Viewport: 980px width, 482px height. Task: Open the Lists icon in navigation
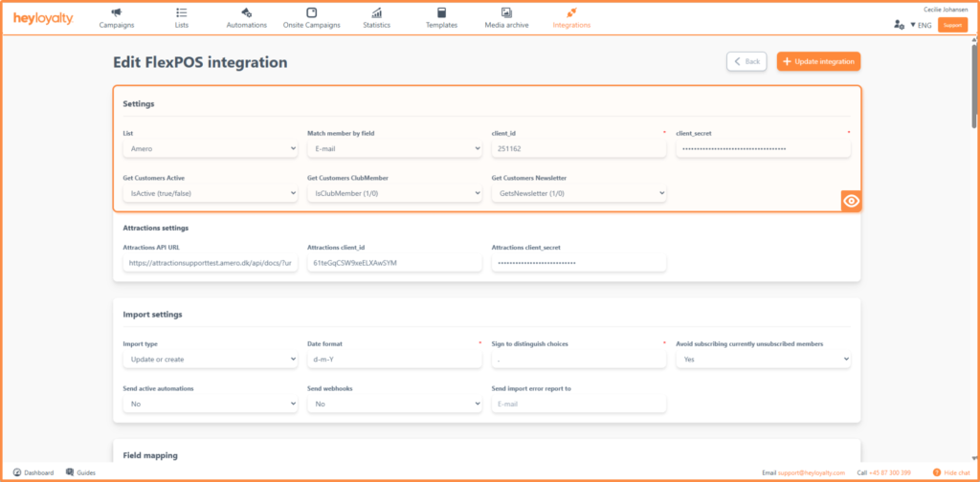pos(182,12)
